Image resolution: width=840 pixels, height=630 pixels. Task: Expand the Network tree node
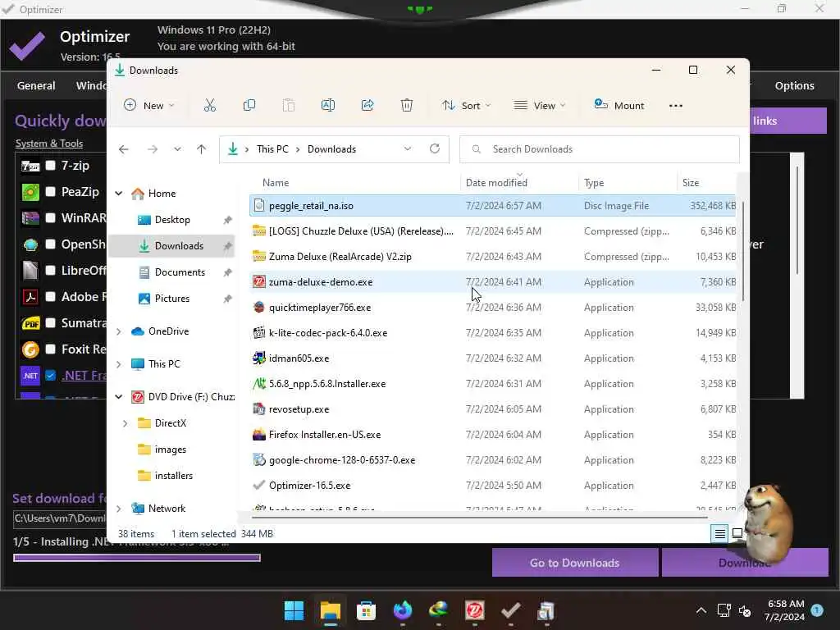119,509
